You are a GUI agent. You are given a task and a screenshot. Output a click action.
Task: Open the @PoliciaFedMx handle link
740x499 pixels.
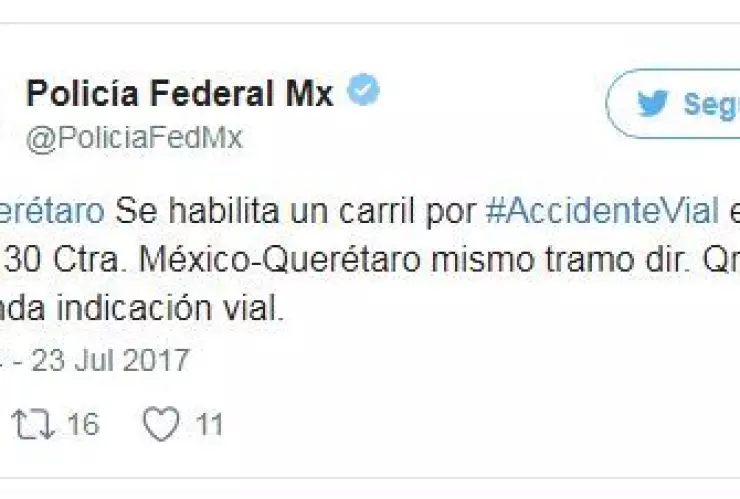coord(135,138)
